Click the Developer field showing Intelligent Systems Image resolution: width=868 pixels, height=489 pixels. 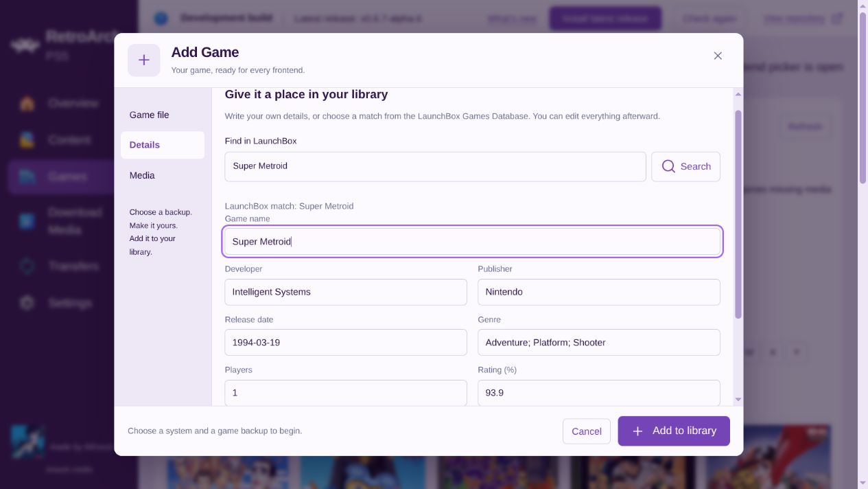(x=346, y=292)
